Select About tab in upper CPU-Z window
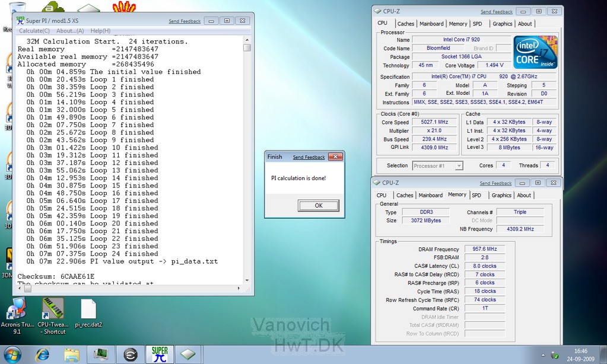607x364 pixels. 525,24
